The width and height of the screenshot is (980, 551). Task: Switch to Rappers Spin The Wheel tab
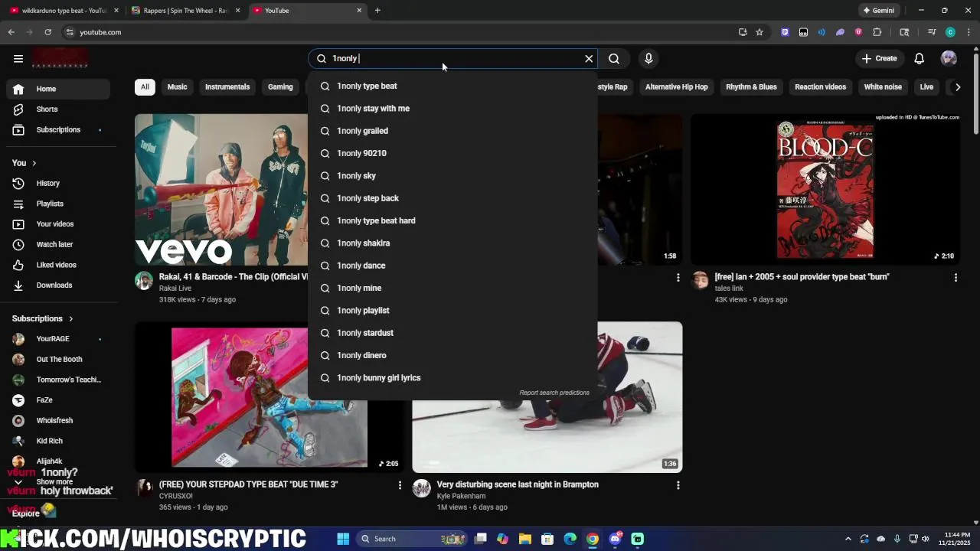point(185,11)
